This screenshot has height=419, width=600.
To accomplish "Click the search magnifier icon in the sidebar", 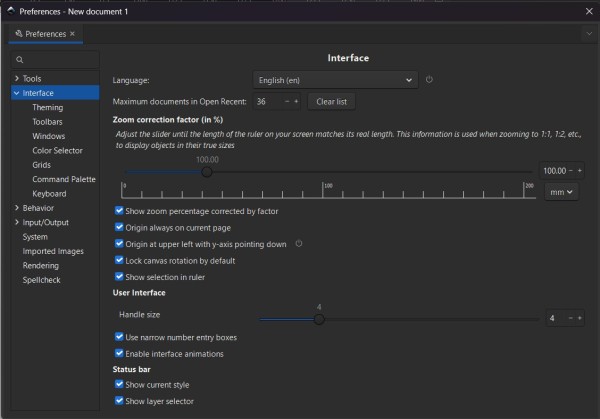I will (20, 60).
